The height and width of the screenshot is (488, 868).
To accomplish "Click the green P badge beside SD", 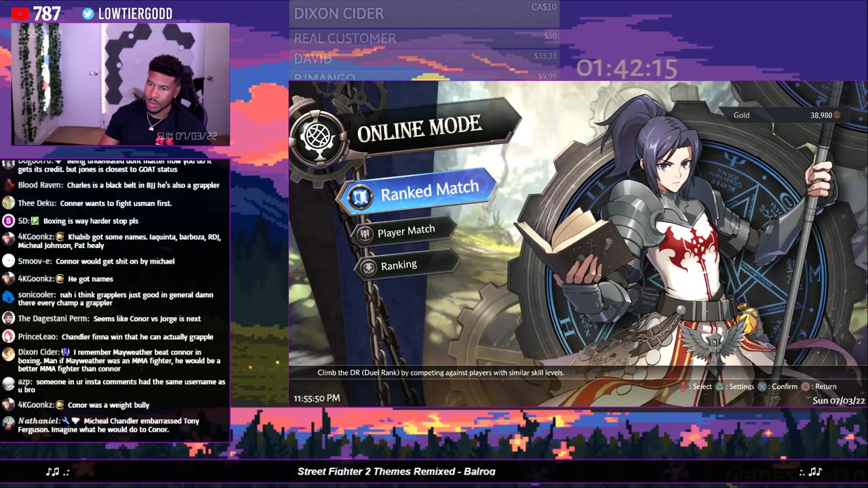I will (x=35, y=221).
